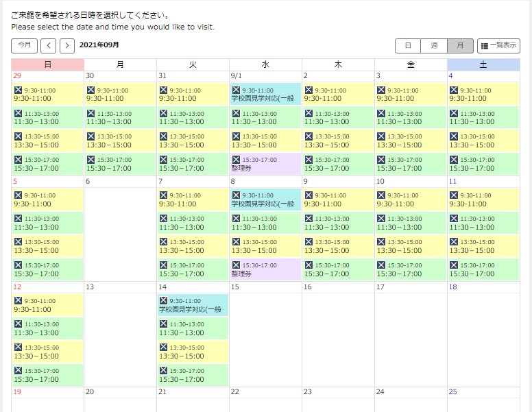Click X icon on Sept 1 9:30-11:00 slot

pyautogui.click(x=236, y=90)
